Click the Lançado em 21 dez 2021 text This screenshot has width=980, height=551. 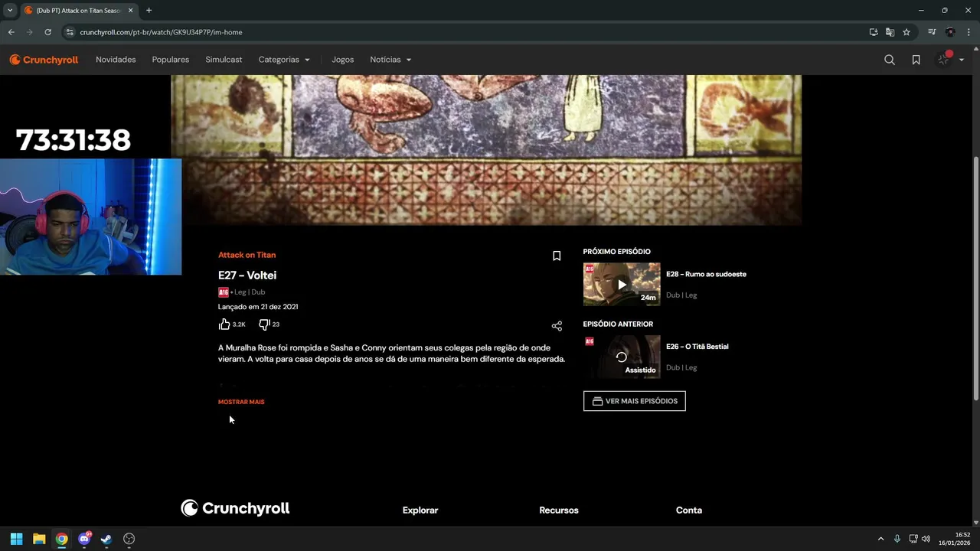(258, 307)
